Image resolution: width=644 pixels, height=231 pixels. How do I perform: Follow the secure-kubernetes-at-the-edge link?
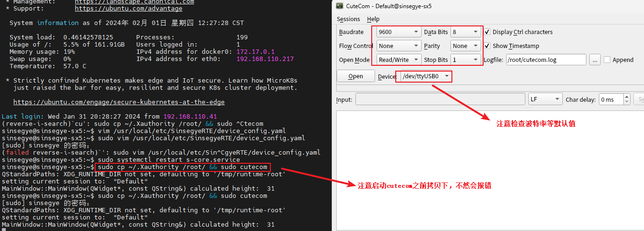[119, 102]
